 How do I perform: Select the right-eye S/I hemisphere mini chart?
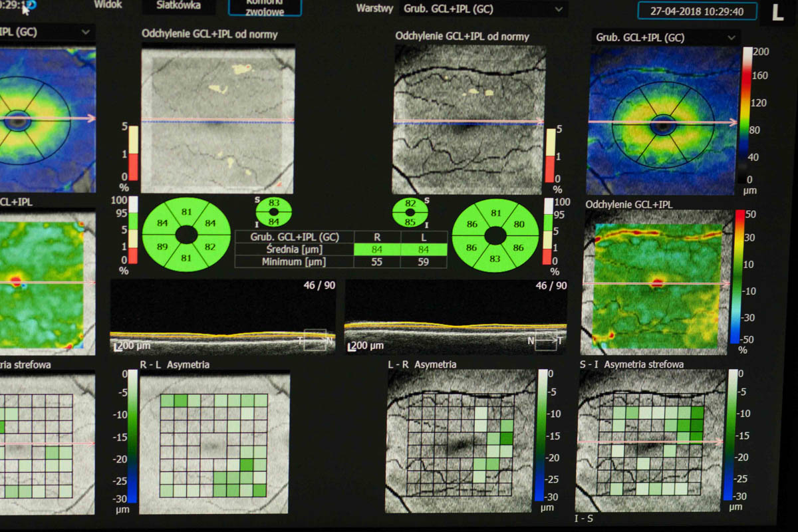[274, 212]
